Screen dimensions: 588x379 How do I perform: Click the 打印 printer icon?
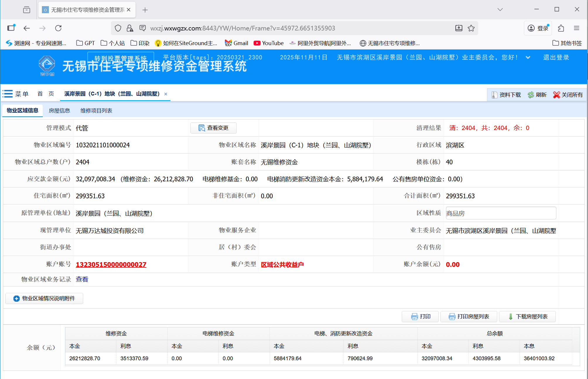point(414,316)
